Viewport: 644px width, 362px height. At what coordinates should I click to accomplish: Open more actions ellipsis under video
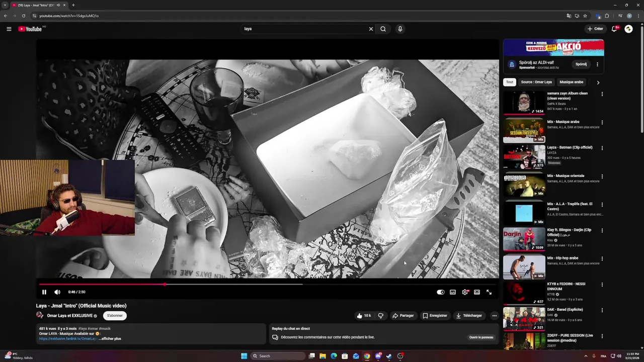[494, 316]
